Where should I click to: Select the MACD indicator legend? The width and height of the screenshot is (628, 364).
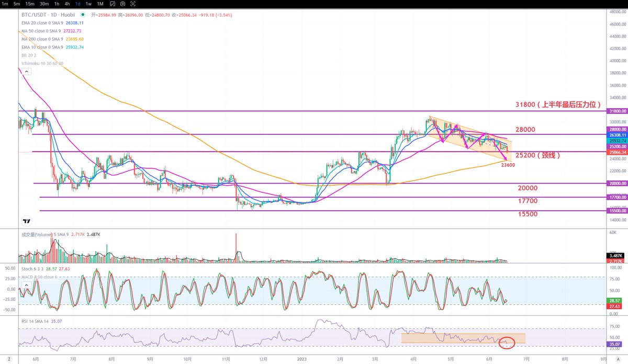tap(39, 276)
